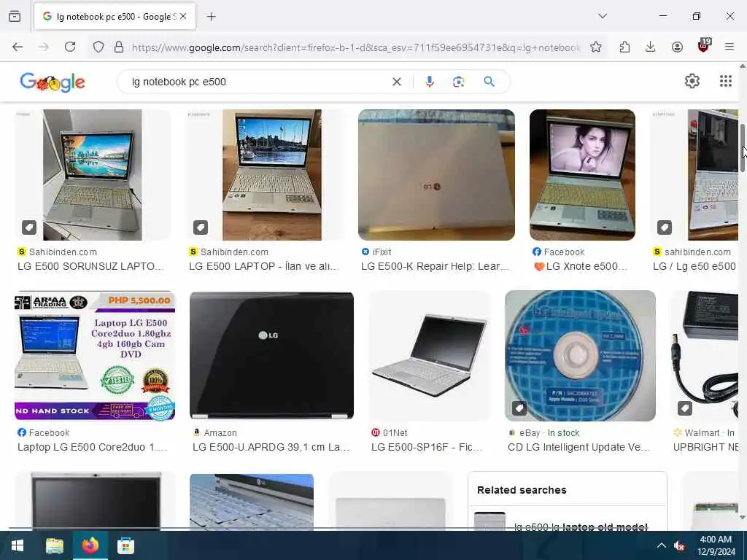Open the Firefox downloads panel
747x560 pixels.
650,47
